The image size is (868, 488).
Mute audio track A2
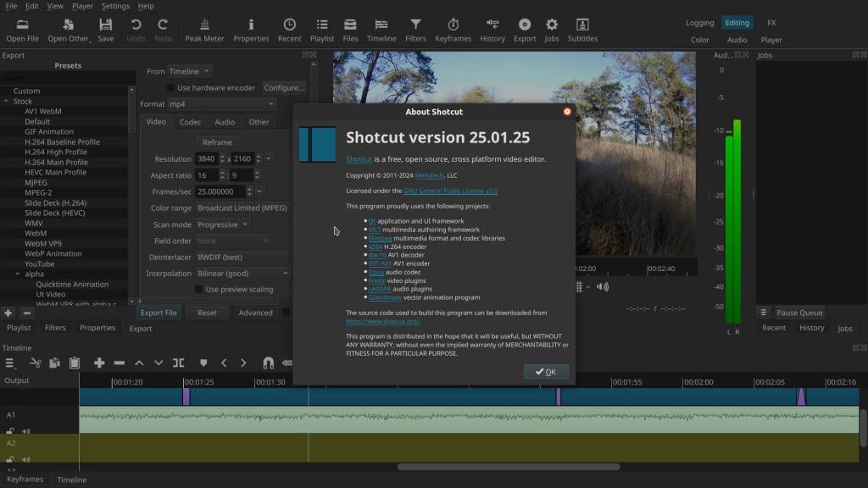(x=26, y=459)
